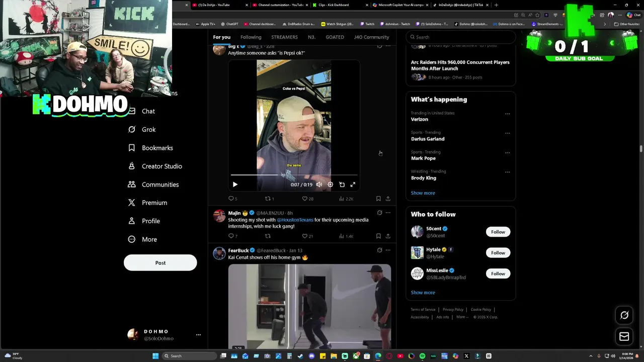Share Majin's internship post
The image size is (644, 362).
[x=388, y=236]
